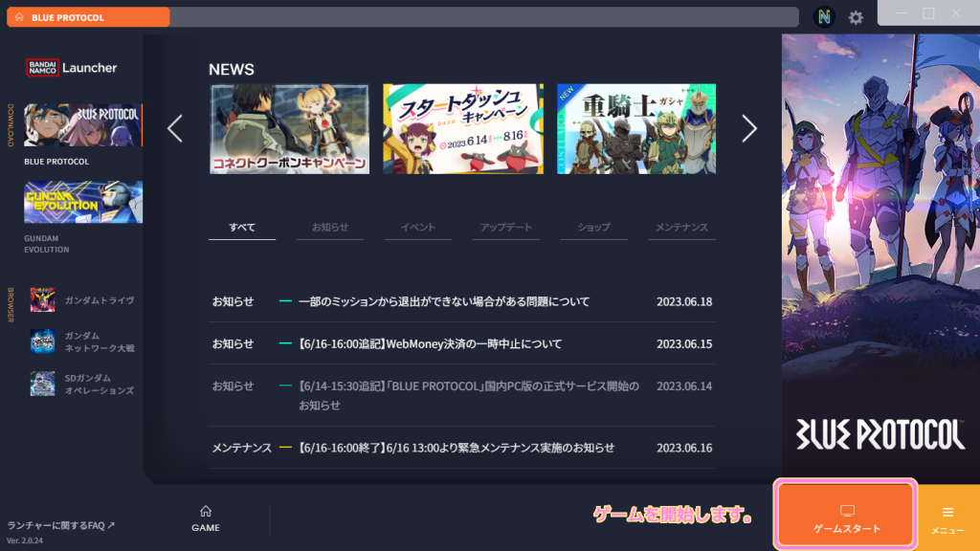Screen dimensions: 980x551
Task: Select GUNDAM EVOLUTION game thumbnail in sidebar
Action: point(83,202)
